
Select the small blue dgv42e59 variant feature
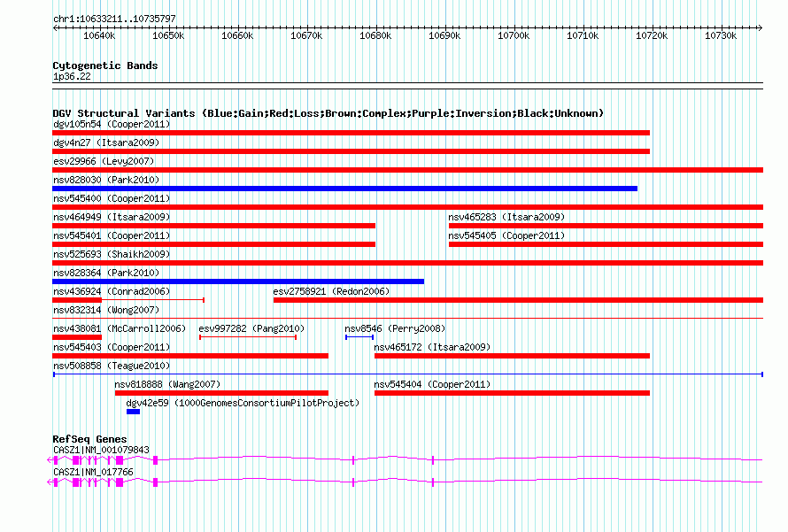pyautogui.click(x=133, y=412)
